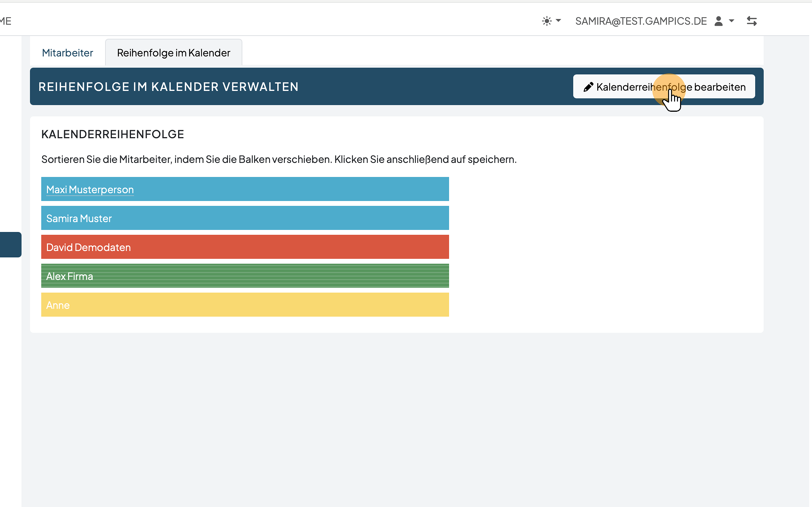Image resolution: width=812 pixels, height=507 pixels.
Task: Click the 'Sortieren Sie die Mitarbeiter' instruction text
Action: (279, 159)
